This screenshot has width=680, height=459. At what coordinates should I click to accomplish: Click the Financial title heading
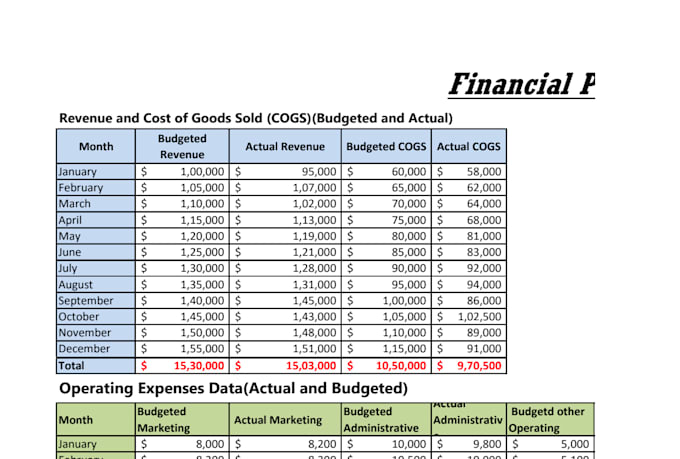point(521,84)
